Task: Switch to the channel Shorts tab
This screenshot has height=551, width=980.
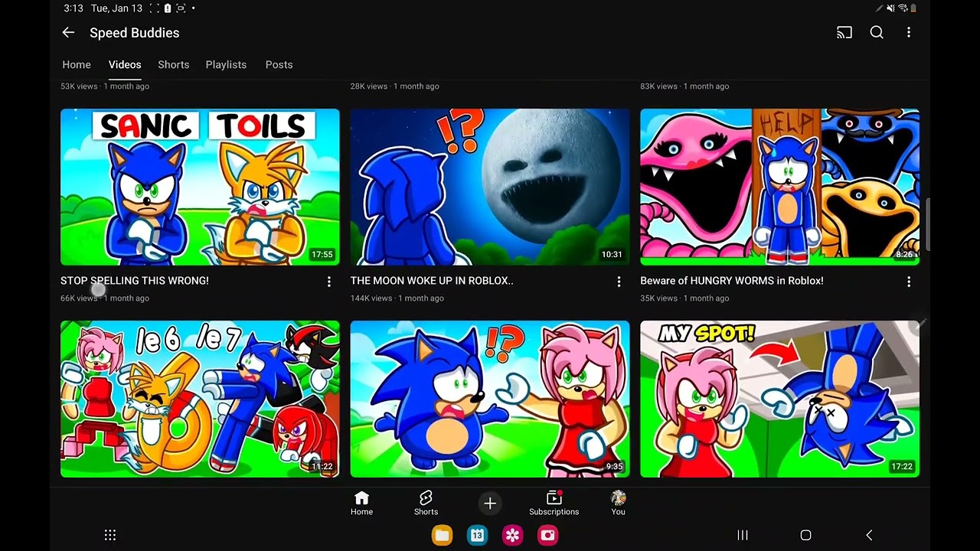Action: tap(174, 64)
